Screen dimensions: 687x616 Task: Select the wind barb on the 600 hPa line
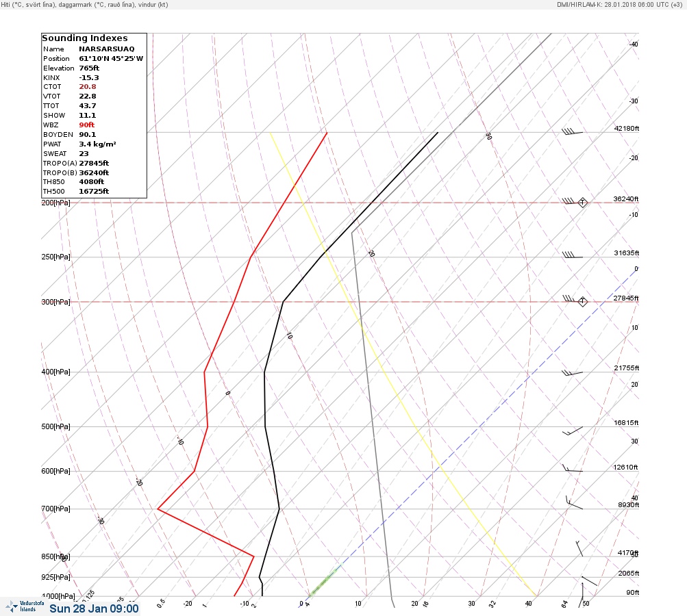click(x=572, y=468)
